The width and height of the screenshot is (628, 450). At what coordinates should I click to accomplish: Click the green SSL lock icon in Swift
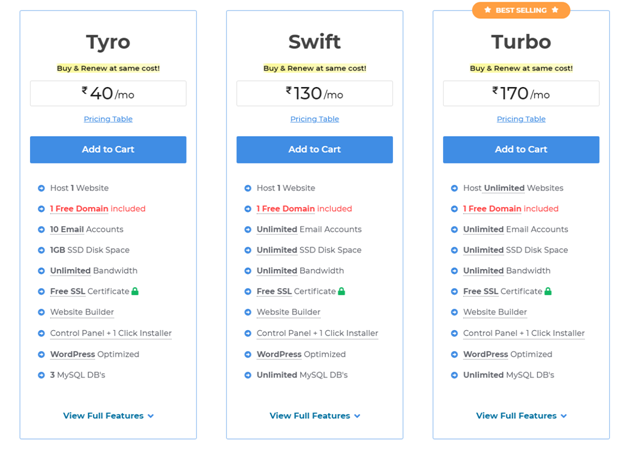click(342, 291)
